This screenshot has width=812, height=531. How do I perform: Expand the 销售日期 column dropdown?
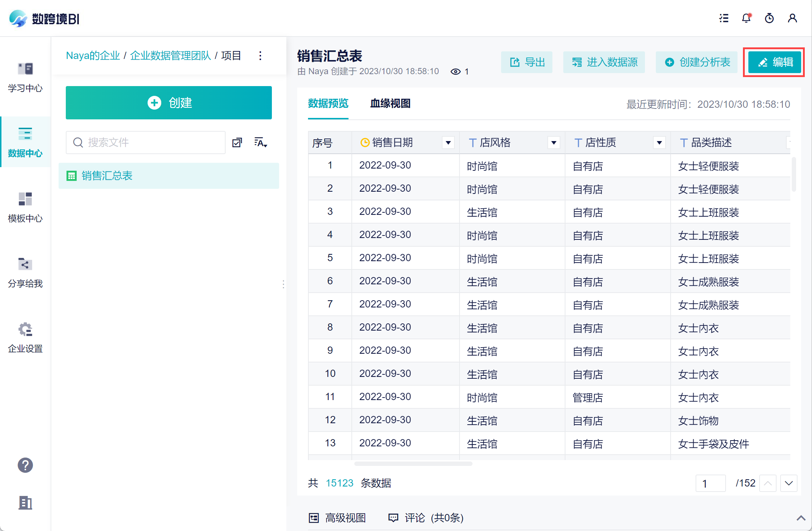448,143
